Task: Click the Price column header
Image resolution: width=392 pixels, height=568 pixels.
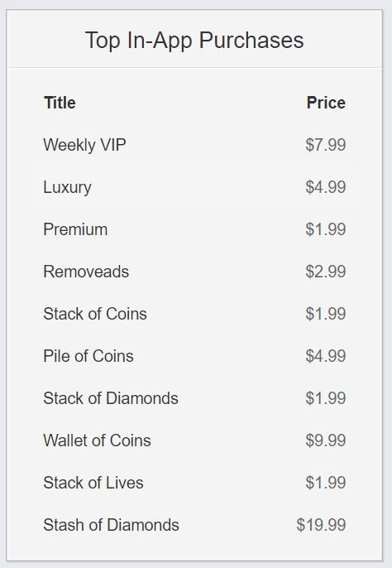Action: point(326,103)
